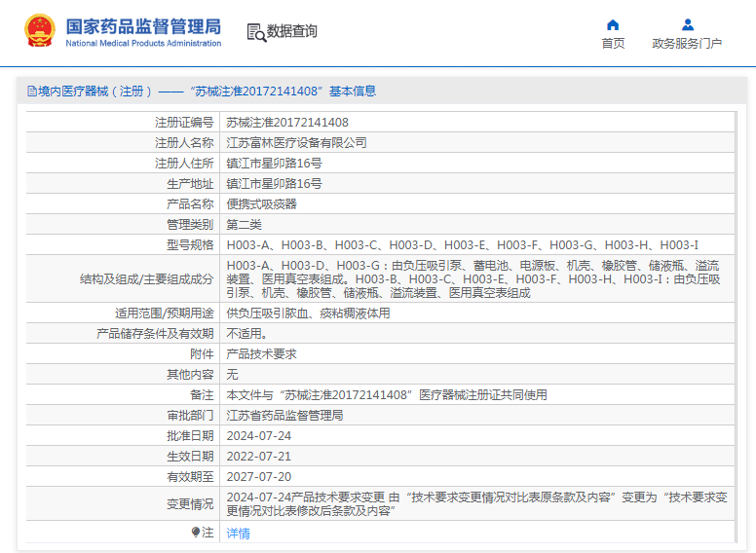Viewport: 756px width, 553px height.
Task: Click 生产地址 value 镇江市星卯路16号
Action: pyautogui.click(x=275, y=184)
